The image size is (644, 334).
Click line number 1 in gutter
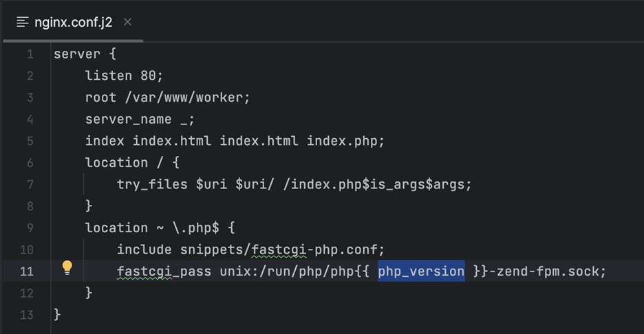[29, 54]
